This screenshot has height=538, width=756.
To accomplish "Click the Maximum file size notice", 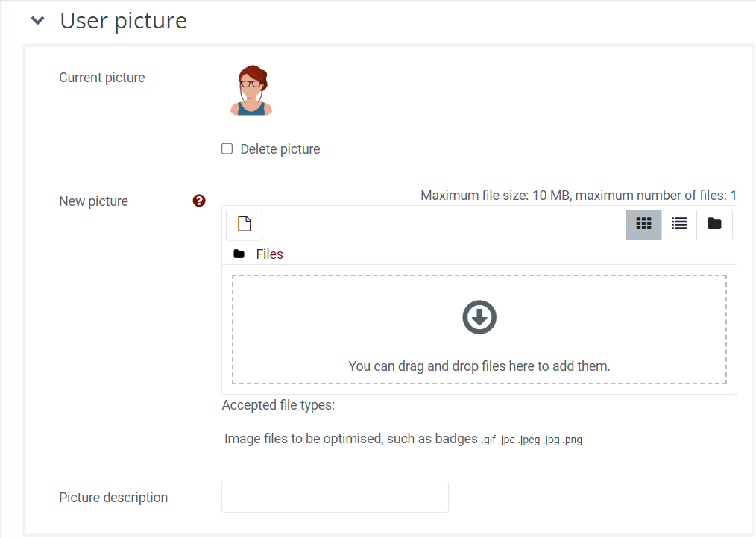I will coord(578,196).
